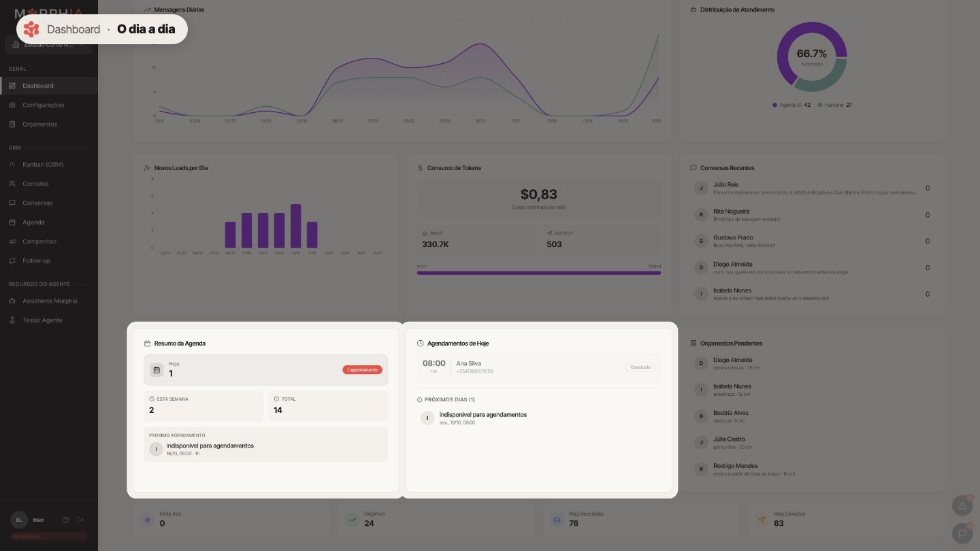Open the warning alerts floating button
Screen dimensions: 980x551
962,506
